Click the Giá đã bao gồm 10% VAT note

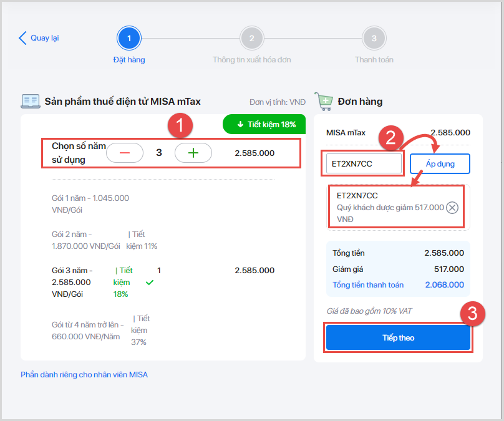[369, 311]
